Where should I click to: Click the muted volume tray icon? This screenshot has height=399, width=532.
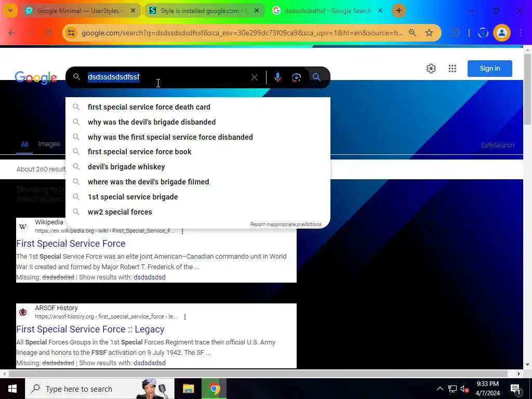pyautogui.click(x=464, y=389)
